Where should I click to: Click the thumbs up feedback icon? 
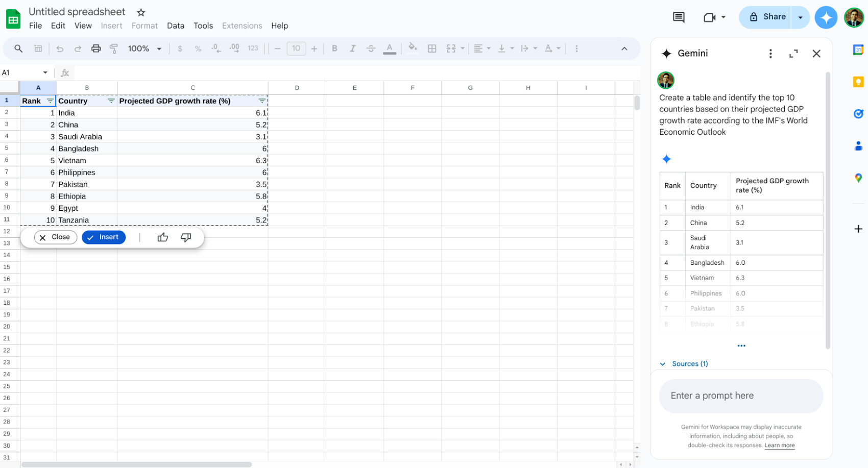163,237
